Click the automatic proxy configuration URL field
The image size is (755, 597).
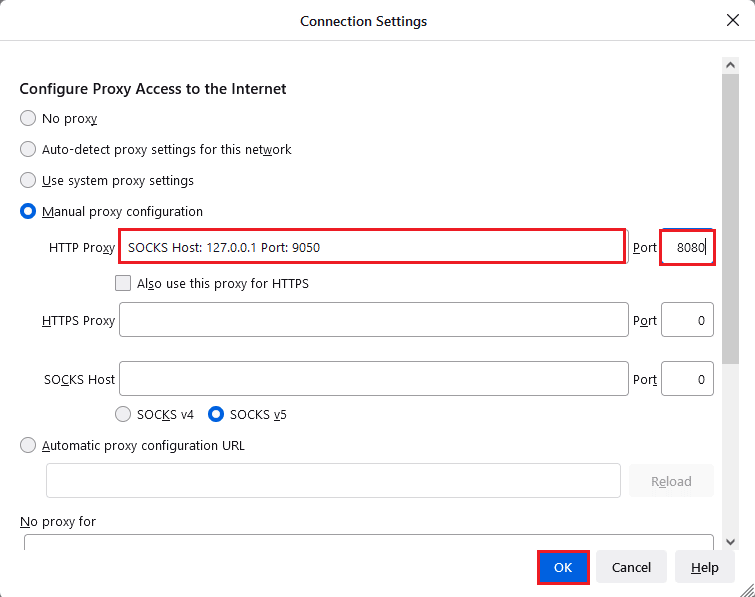click(333, 480)
